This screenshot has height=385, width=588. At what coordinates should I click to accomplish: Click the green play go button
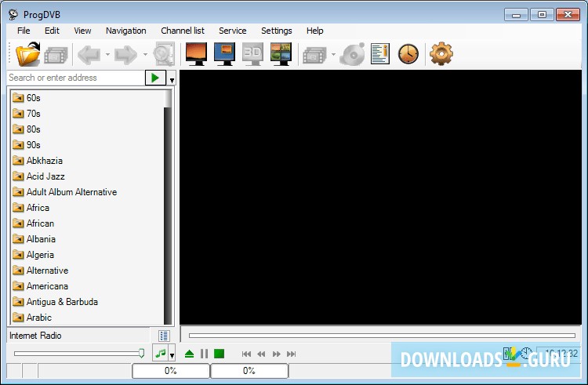pos(155,78)
